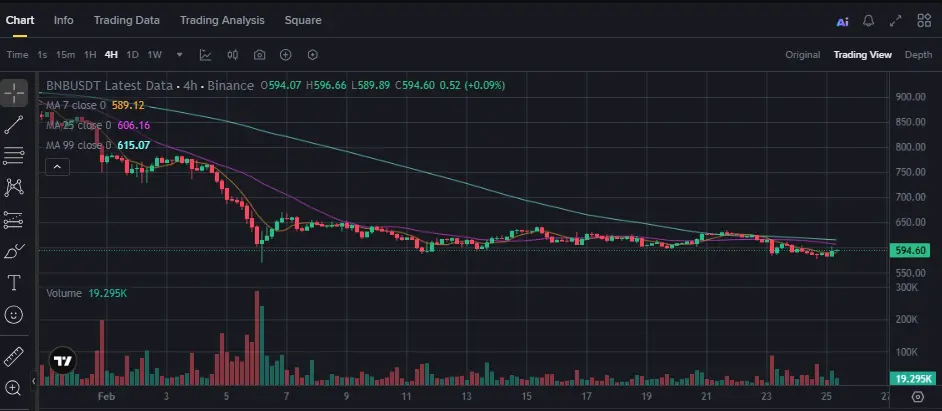
Task: Select the projection position tool
Action: (13, 220)
